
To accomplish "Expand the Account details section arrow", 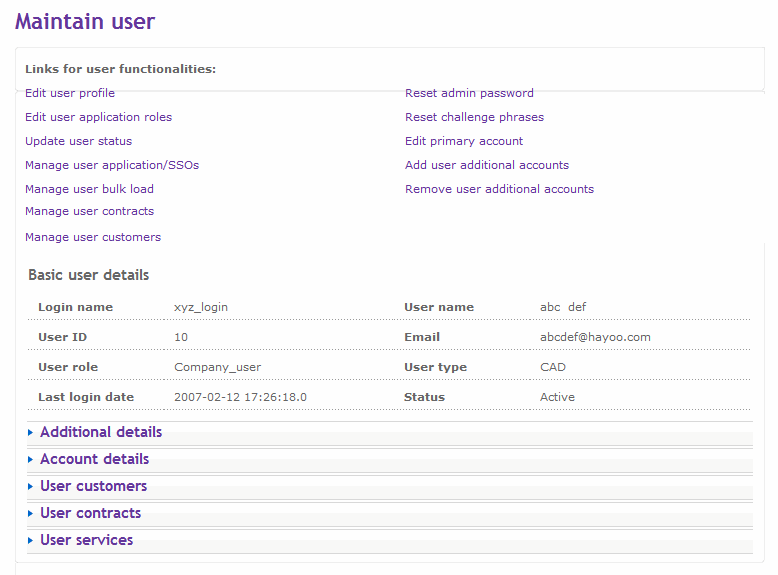I will click(x=30, y=459).
